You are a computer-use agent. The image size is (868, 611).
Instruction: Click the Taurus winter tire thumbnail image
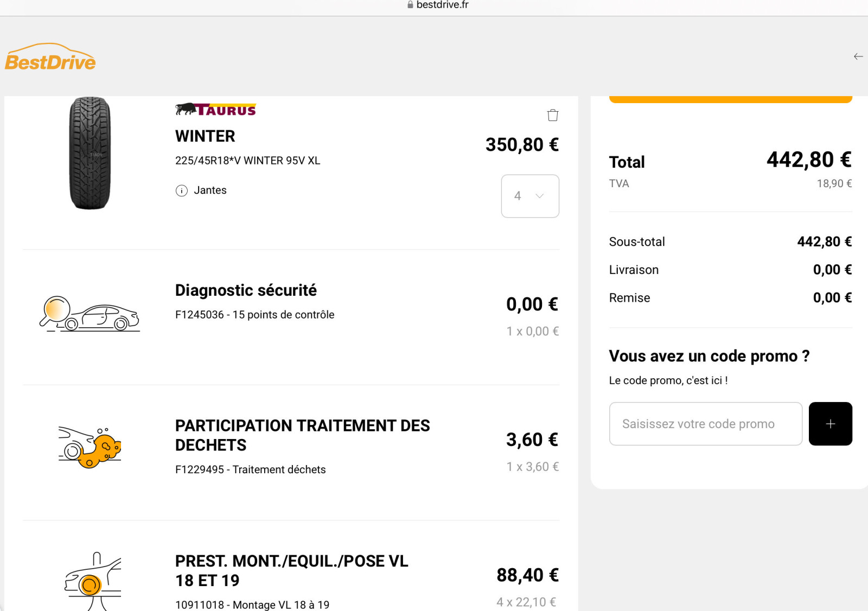pos(90,153)
